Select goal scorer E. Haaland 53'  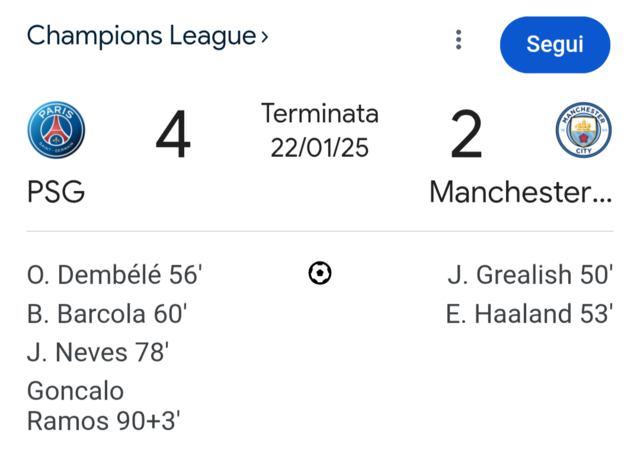click(529, 313)
